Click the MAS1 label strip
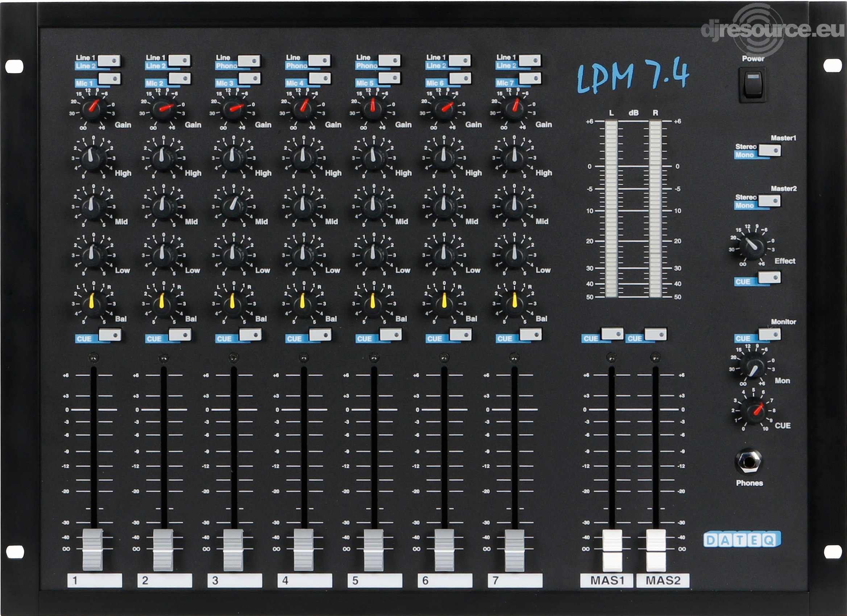This screenshot has height=616, width=847. [x=607, y=581]
